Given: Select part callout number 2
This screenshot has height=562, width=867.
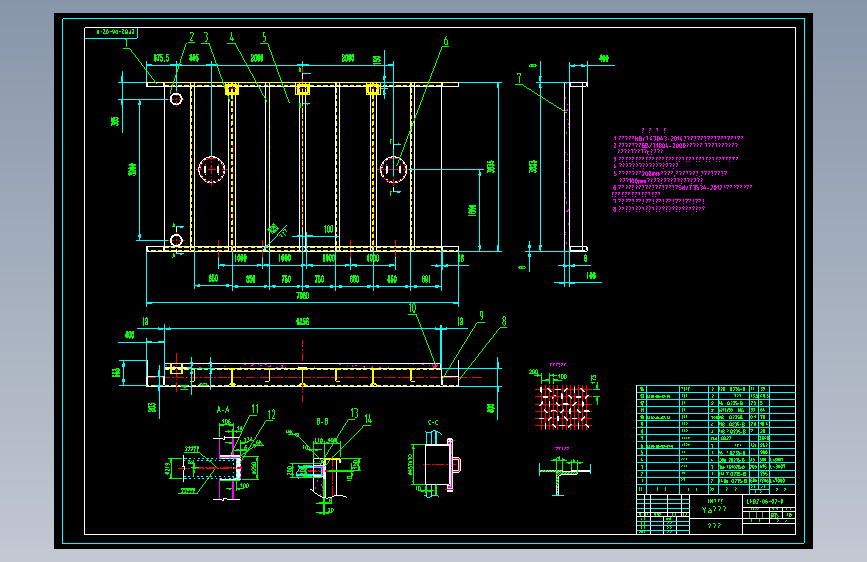Looking at the screenshot, I should click(x=192, y=37).
